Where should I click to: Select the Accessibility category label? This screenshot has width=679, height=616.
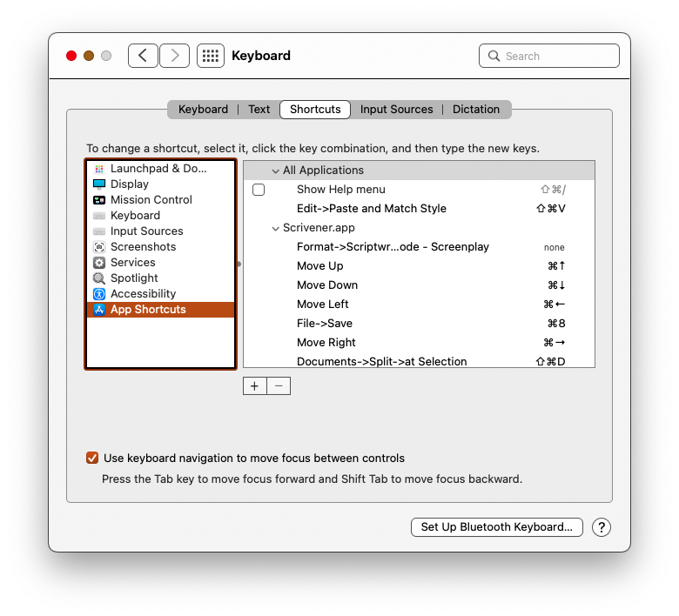coord(144,293)
